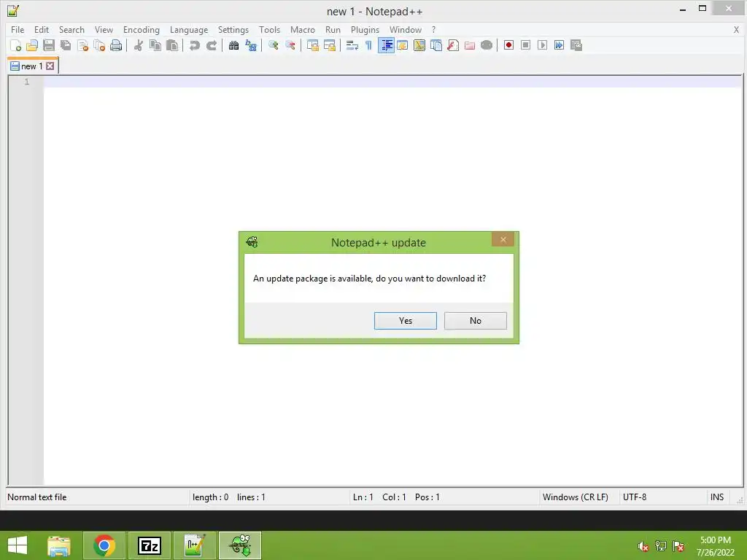Click the Redo arrow icon

[212, 45]
